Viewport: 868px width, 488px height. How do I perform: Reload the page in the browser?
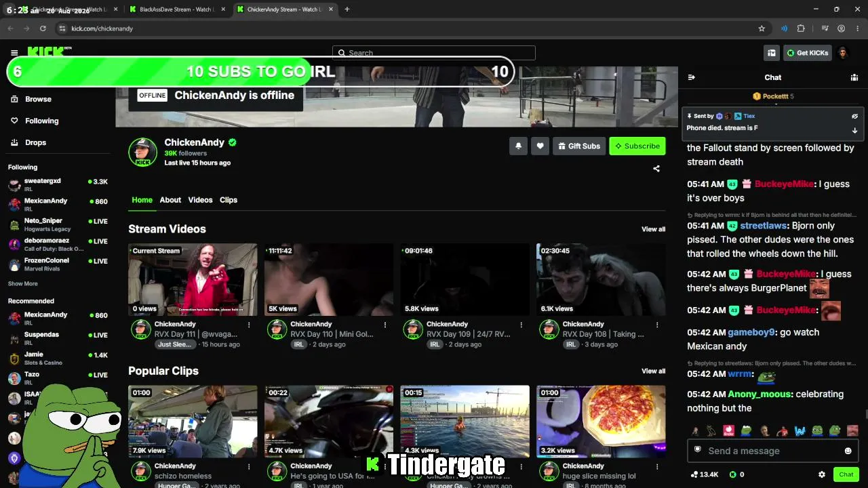[43, 28]
